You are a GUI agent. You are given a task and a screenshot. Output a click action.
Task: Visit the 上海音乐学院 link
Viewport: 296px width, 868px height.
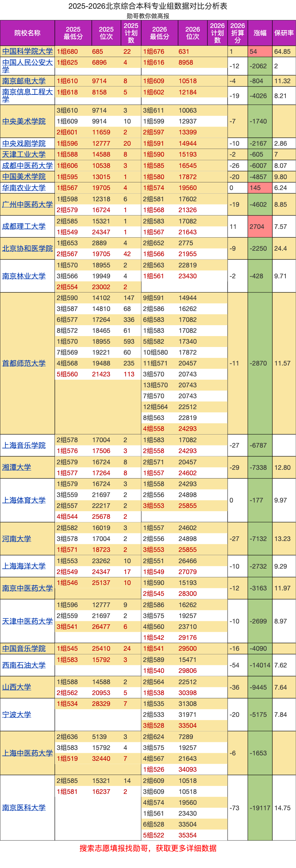pos(24,445)
